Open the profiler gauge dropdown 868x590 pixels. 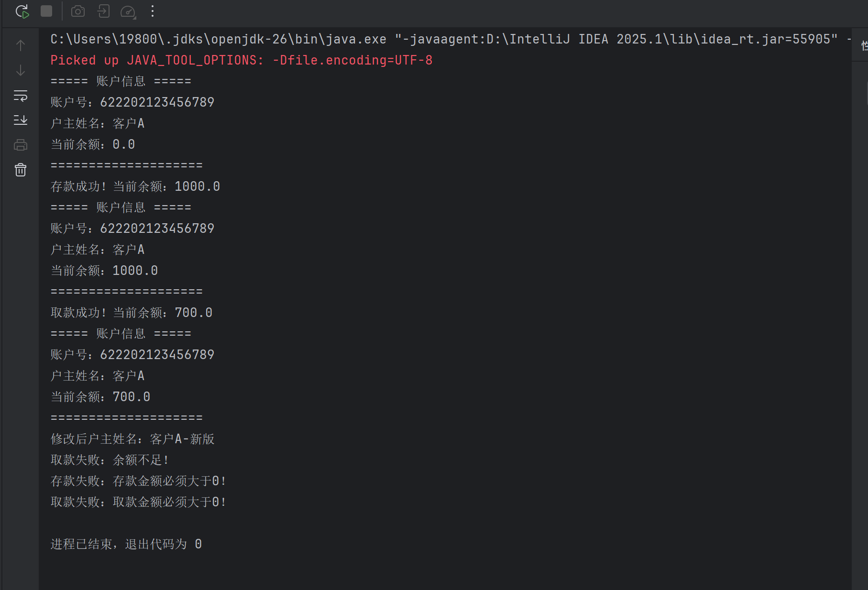128,11
